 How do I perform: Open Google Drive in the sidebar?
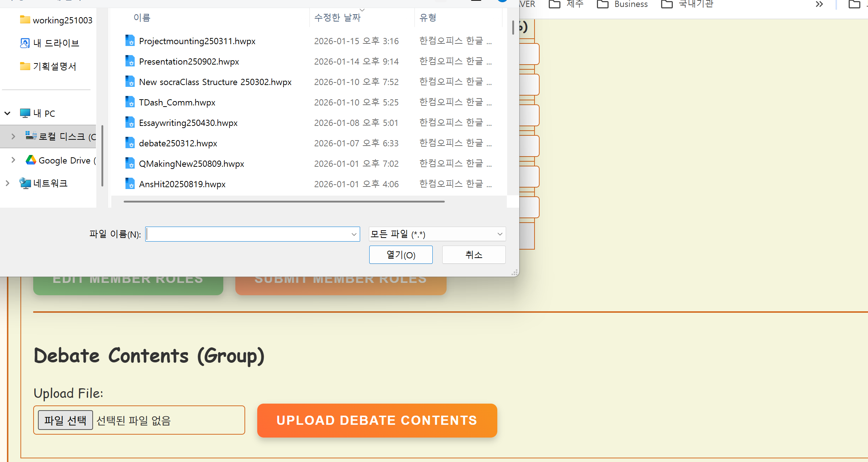point(64,160)
